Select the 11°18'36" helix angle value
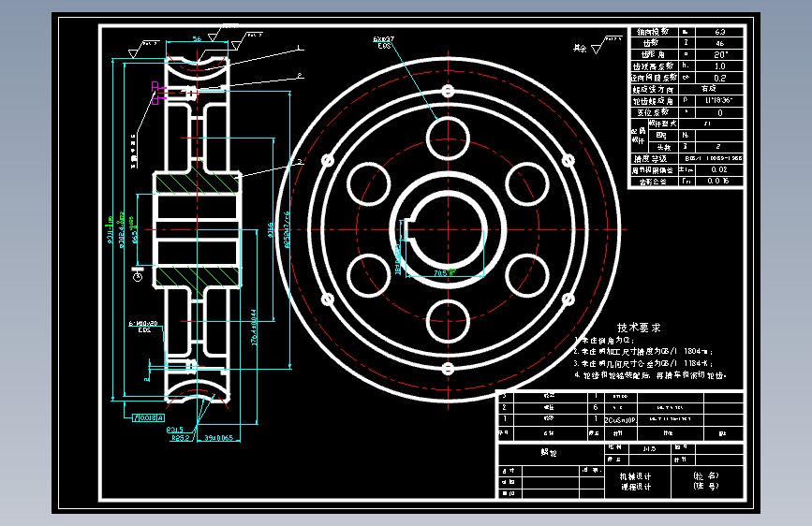 pyautogui.click(x=718, y=100)
